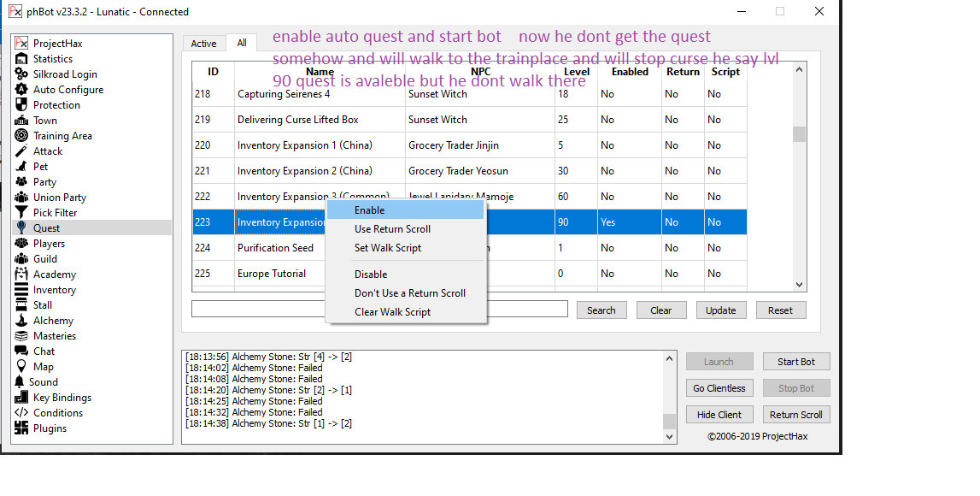980x496 pixels.
Task: Open the Key Bindings icon
Action: [22, 398]
